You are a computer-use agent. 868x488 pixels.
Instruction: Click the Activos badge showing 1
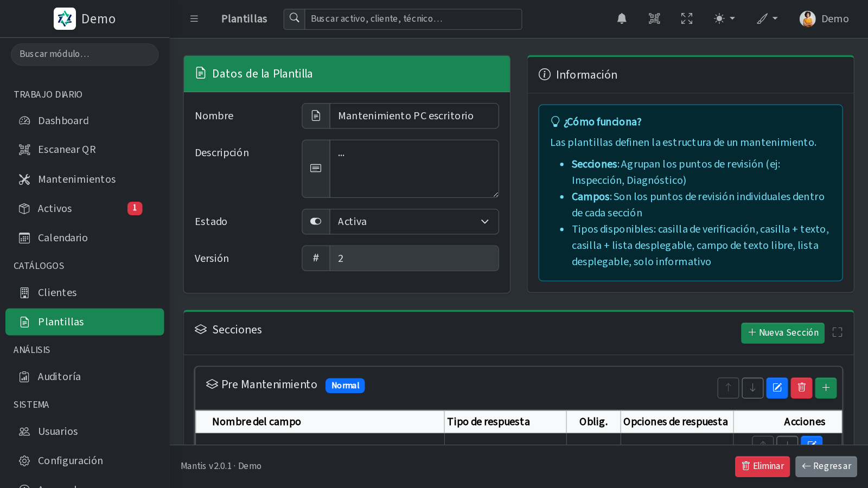point(135,208)
